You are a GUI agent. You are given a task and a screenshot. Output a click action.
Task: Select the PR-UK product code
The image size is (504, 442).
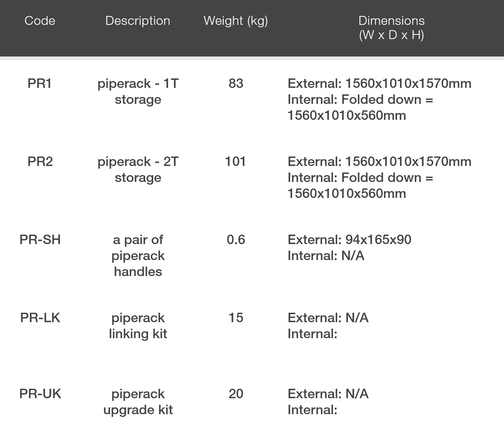(x=40, y=394)
